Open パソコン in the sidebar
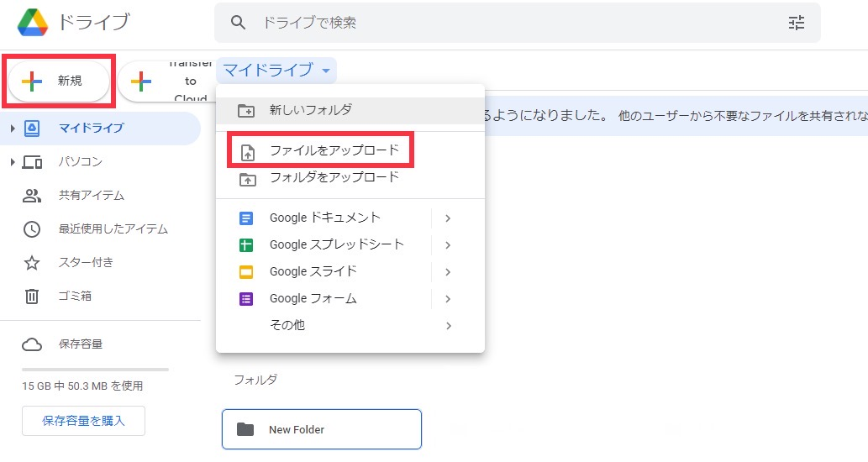Image resolution: width=868 pixels, height=462 pixels. tap(100, 162)
